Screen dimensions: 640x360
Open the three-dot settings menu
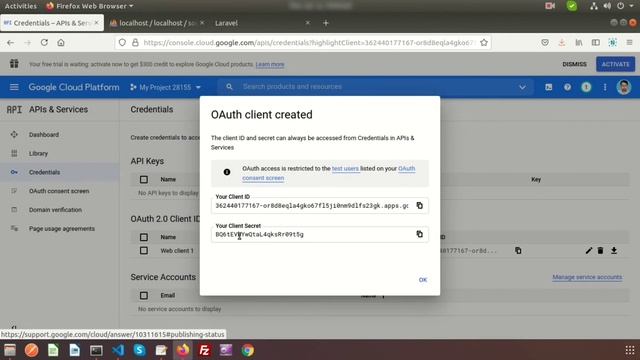click(x=605, y=87)
